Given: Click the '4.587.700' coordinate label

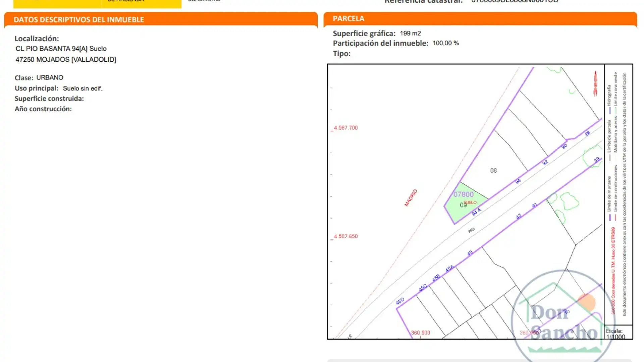Looking at the screenshot, I should (345, 128).
